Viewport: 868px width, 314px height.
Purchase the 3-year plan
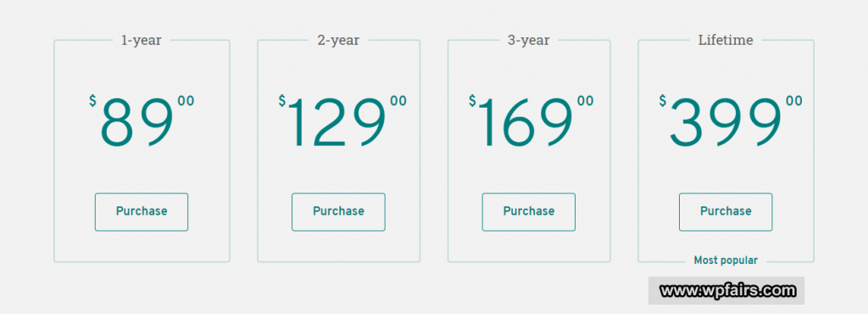tap(529, 211)
